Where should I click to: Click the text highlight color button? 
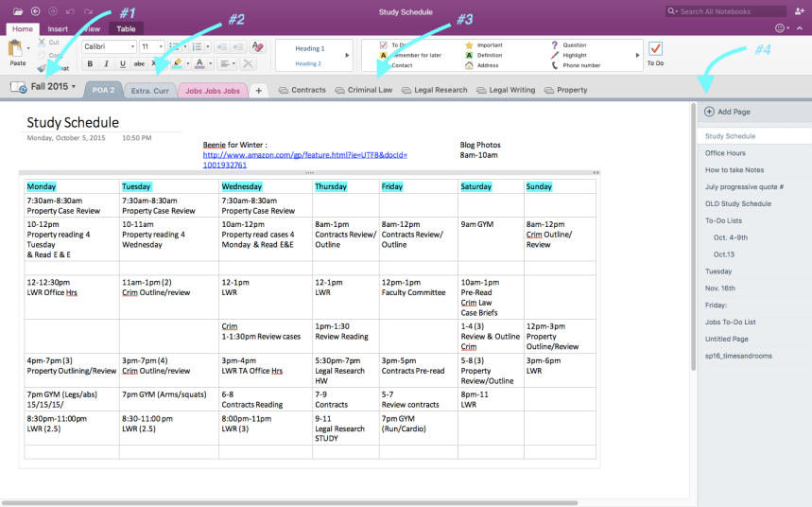coord(178,63)
